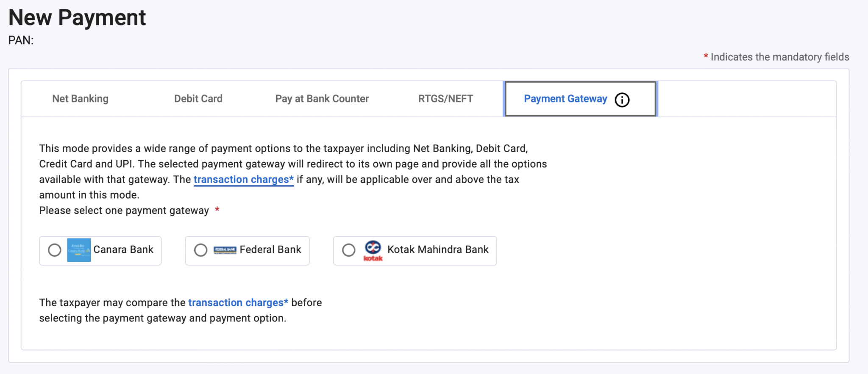The width and height of the screenshot is (868, 374).
Task: Click red asterisk after 'select one payment gateway'
Action: 217,210
